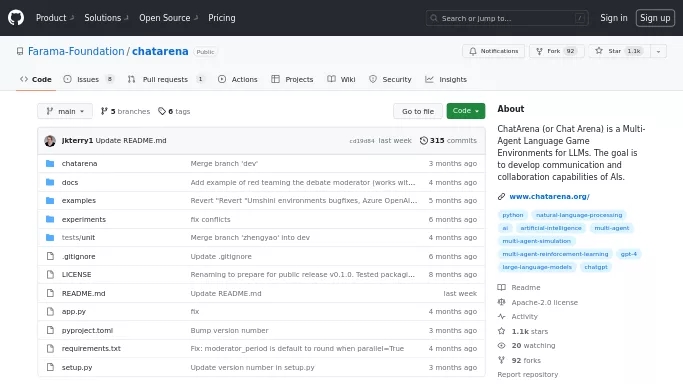Click the Activity pulse icon
Image resolution: width=683 pixels, height=384 pixels.
pos(502,317)
